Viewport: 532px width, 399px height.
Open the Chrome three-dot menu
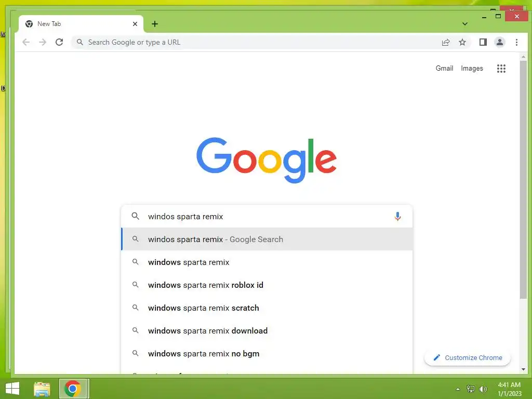coord(516,42)
